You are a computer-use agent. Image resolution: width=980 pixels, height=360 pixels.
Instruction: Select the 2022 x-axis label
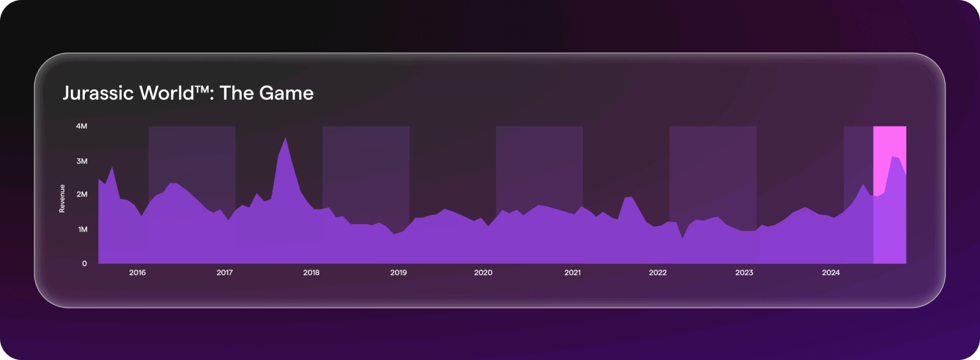point(658,273)
